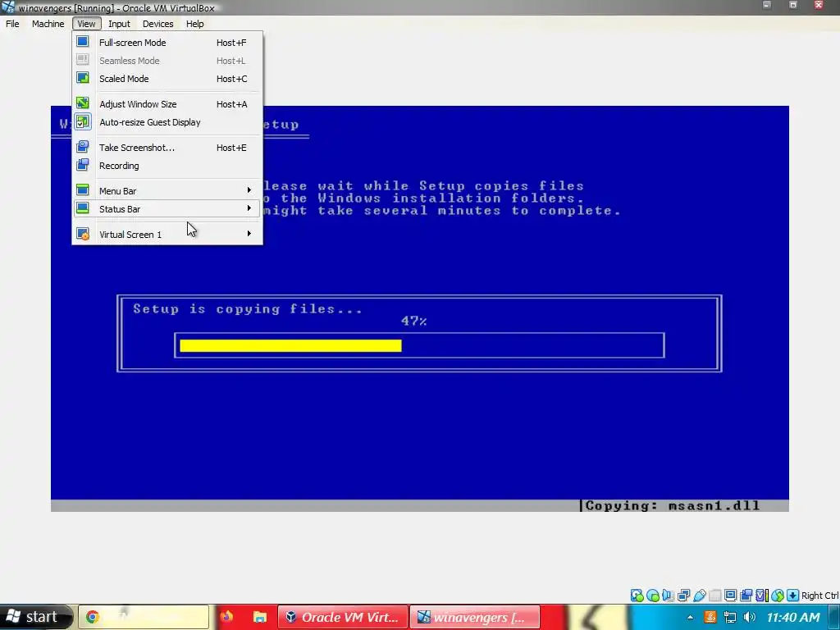Open the Machine menu

coord(48,24)
